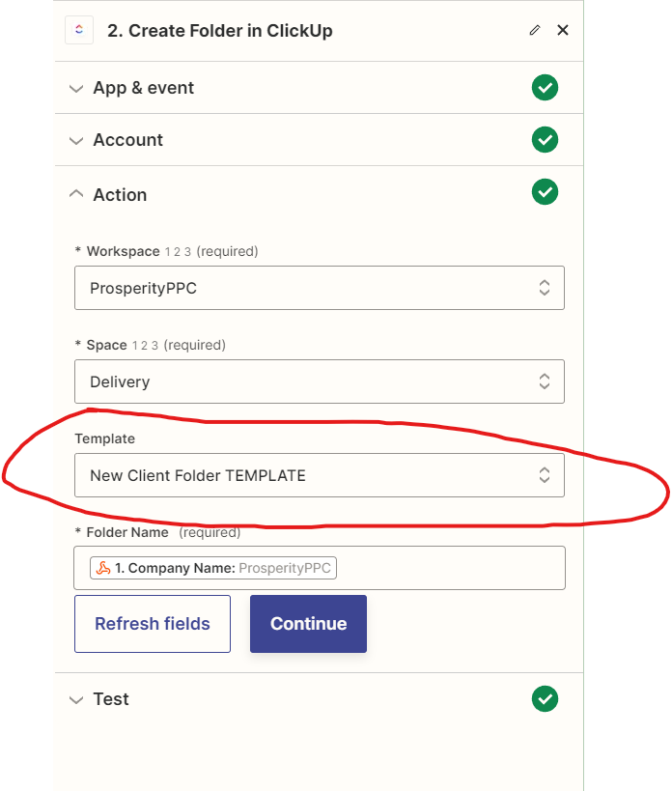Click the Continue button

pos(309,624)
